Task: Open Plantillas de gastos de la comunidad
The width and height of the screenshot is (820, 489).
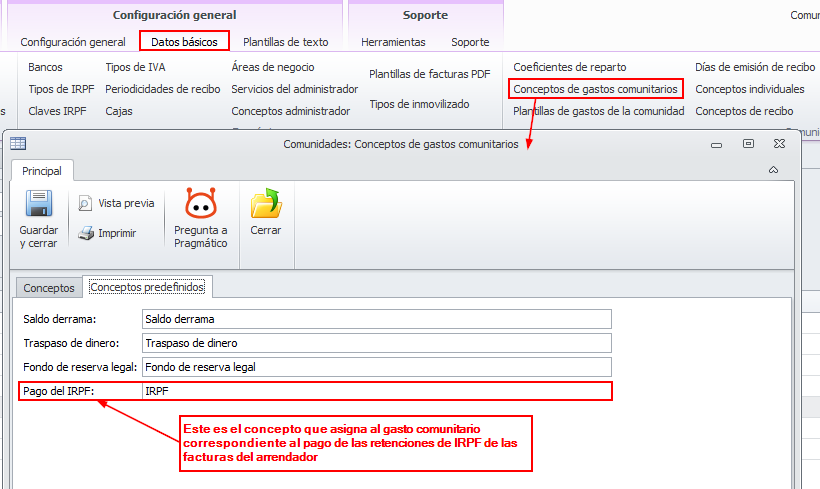Action: (x=598, y=111)
